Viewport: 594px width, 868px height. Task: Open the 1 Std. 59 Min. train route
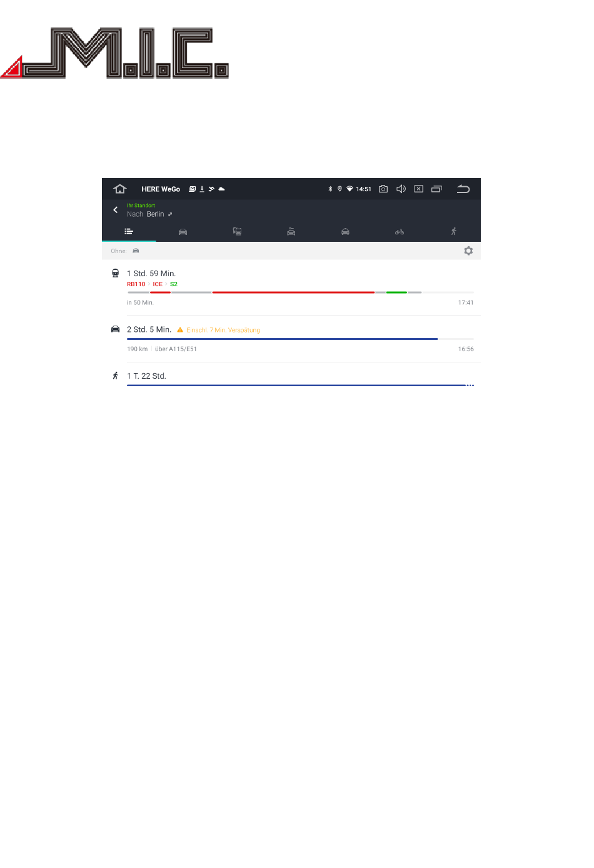point(291,287)
